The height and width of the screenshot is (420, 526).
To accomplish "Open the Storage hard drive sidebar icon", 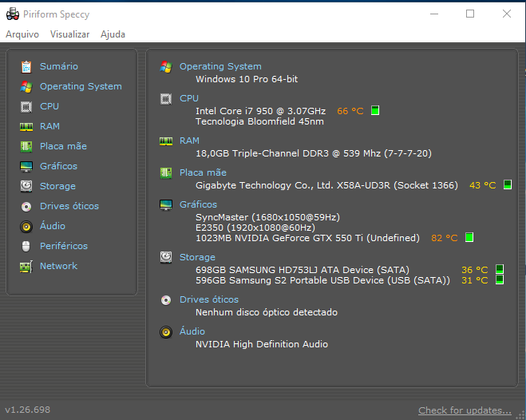I will [26, 186].
